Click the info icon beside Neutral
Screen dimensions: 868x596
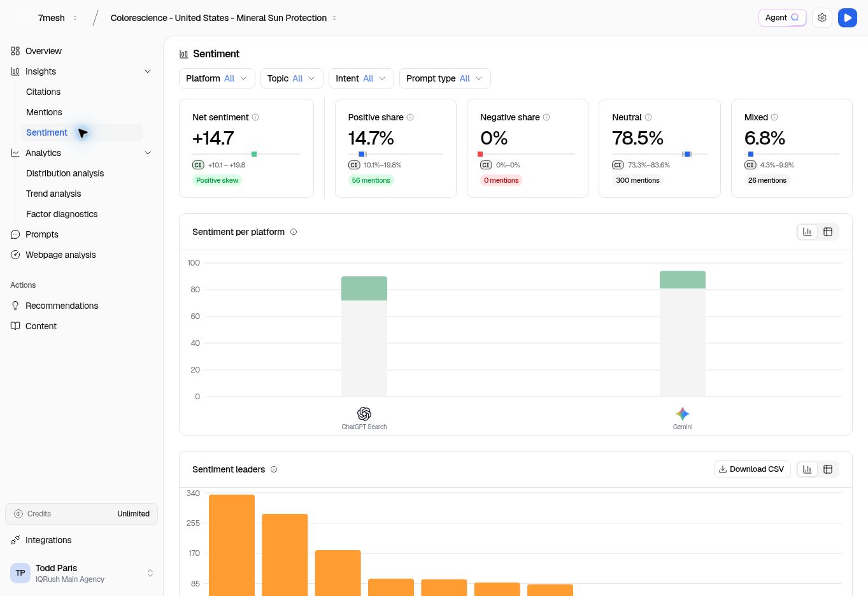click(x=648, y=117)
